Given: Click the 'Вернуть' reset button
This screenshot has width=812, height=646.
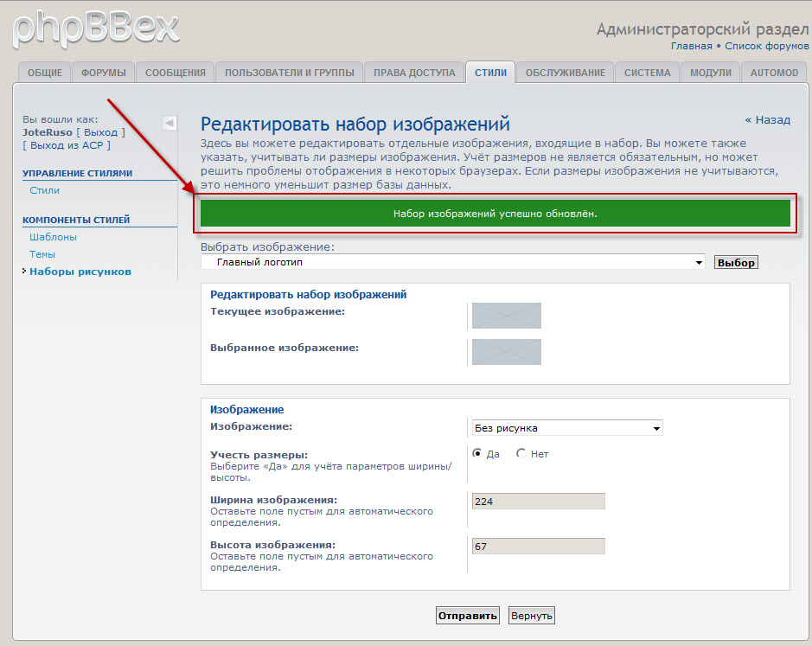Looking at the screenshot, I should (x=531, y=616).
